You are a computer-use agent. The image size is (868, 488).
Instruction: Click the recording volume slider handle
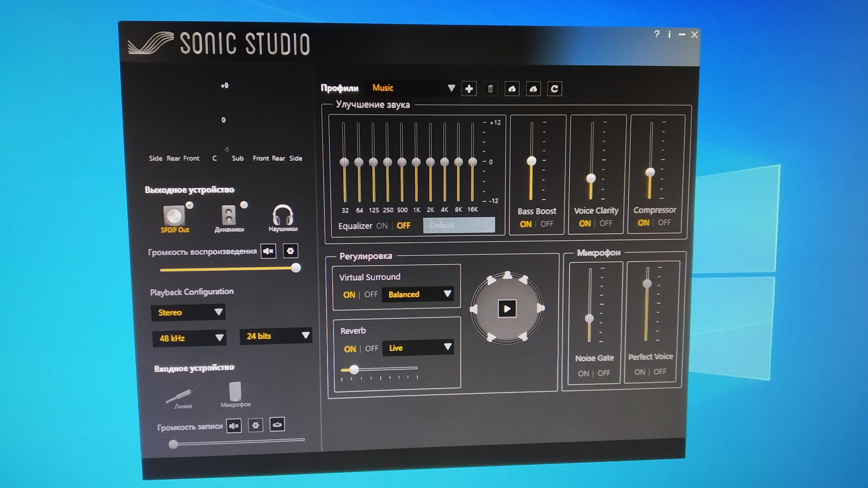point(173,444)
